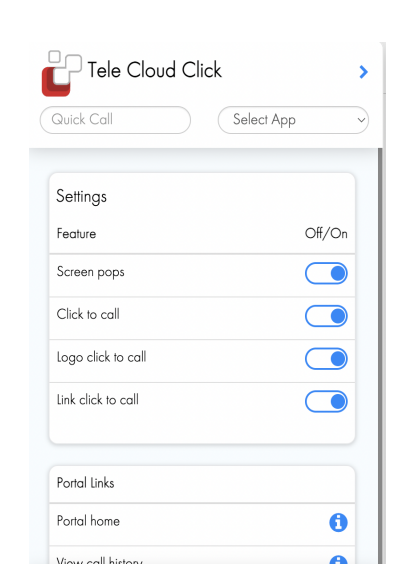The height and width of the screenshot is (582, 417).
Task: Click the Select App dropdown arrow
Action: [x=361, y=120]
